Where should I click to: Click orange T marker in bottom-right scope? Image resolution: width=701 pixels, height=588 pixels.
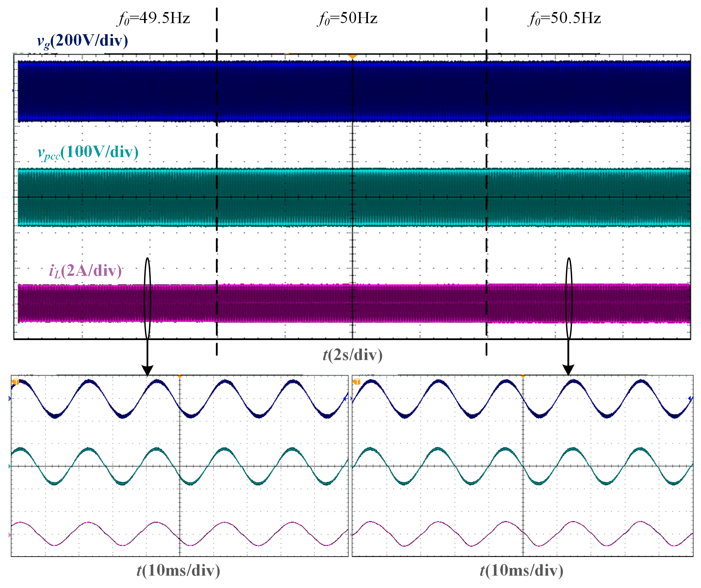[x=357, y=381]
